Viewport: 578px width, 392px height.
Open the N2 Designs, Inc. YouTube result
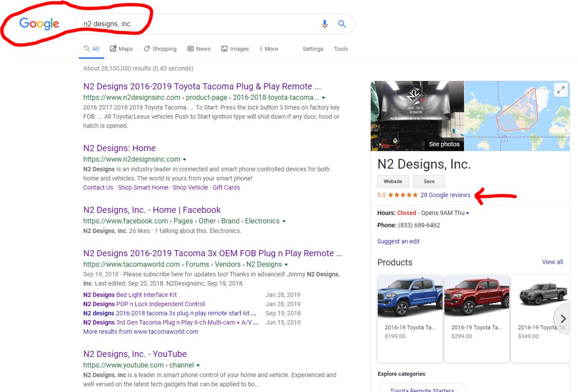[x=135, y=354]
